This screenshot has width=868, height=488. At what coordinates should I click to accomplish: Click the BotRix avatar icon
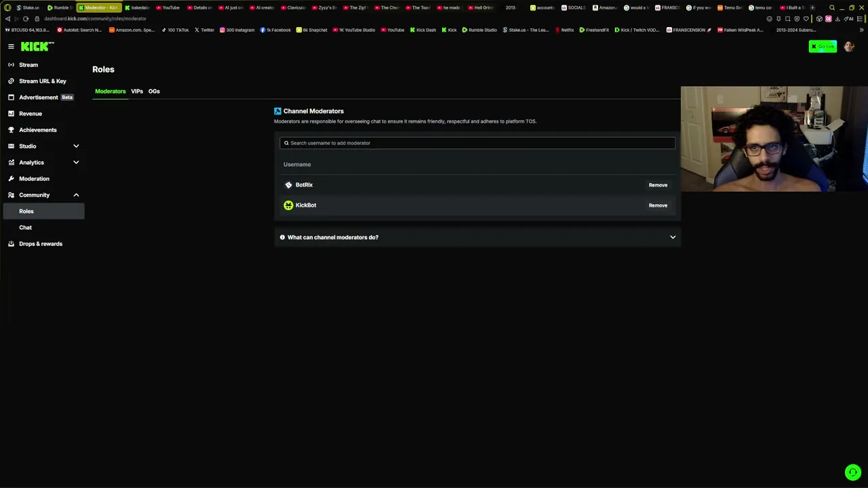(x=288, y=185)
